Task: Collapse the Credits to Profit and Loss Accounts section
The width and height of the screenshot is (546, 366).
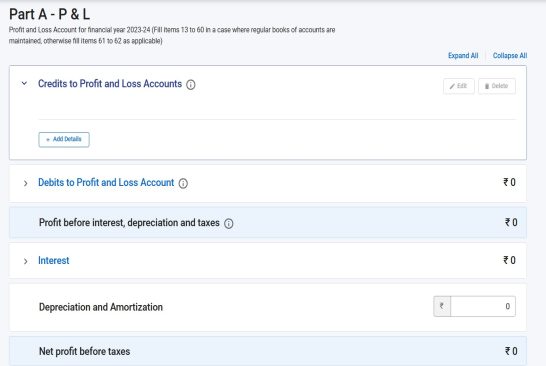Action: click(x=24, y=84)
